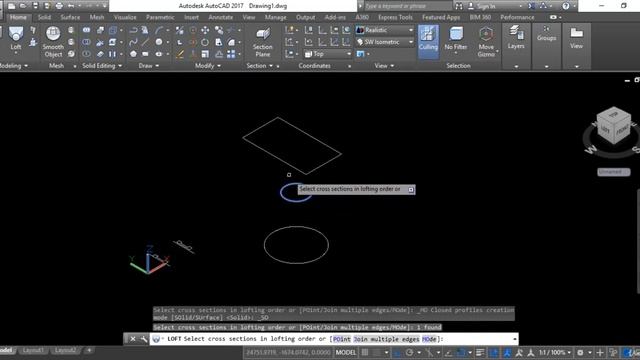Click the Loft tool button
640x360 pixels.
16,39
